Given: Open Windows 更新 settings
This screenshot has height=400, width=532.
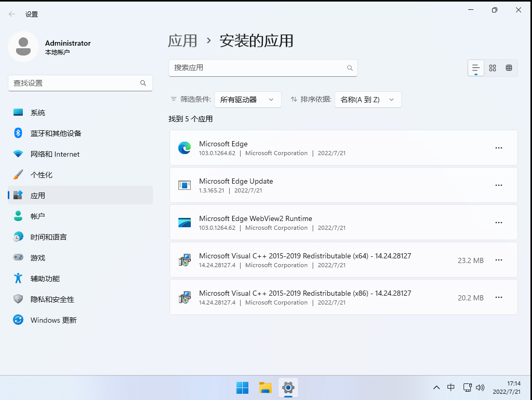Looking at the screenshot, I should pos(80,320).
